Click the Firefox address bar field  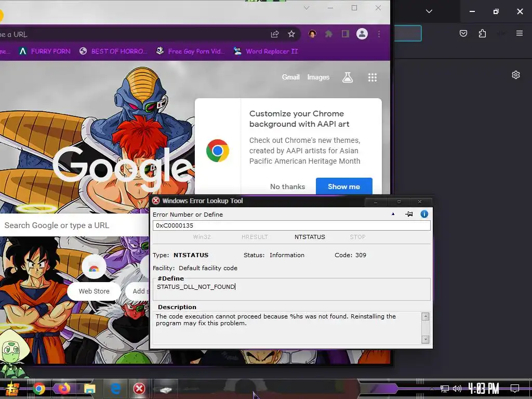point(407,33)
